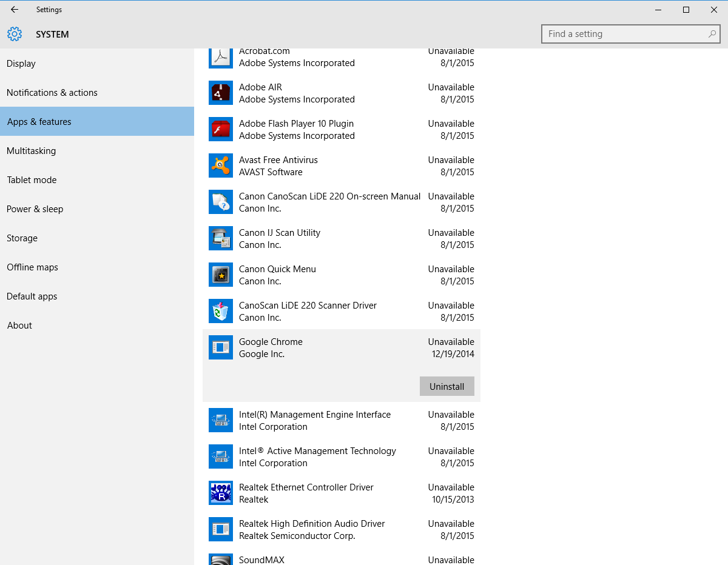
Task: Select the Acrobat.com app name
Action: [265, 52]
